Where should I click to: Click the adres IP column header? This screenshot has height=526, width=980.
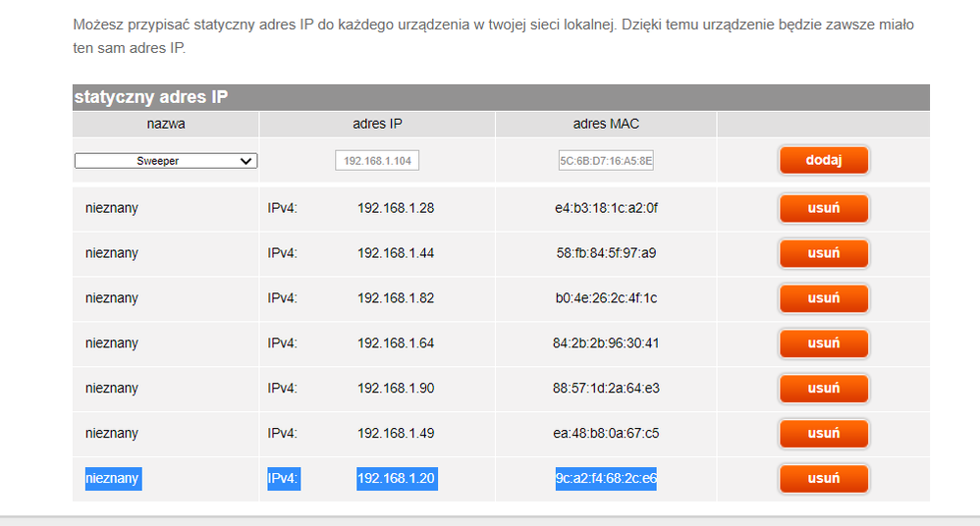[377, 125]
